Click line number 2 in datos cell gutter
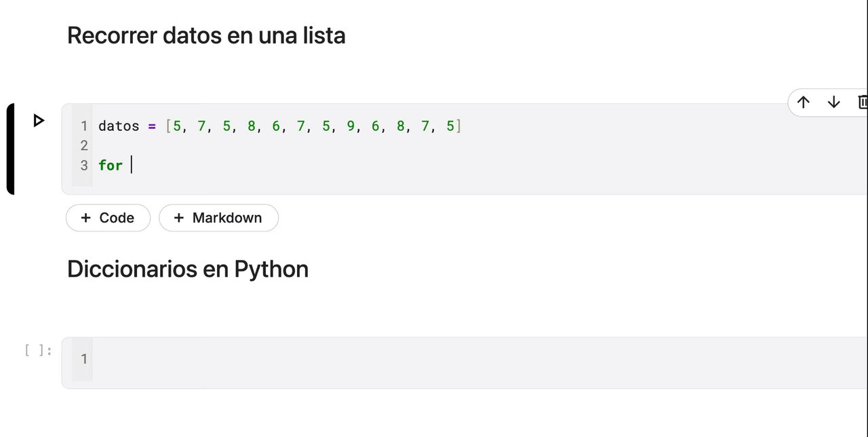868x437 pixels. pos(84,145)
